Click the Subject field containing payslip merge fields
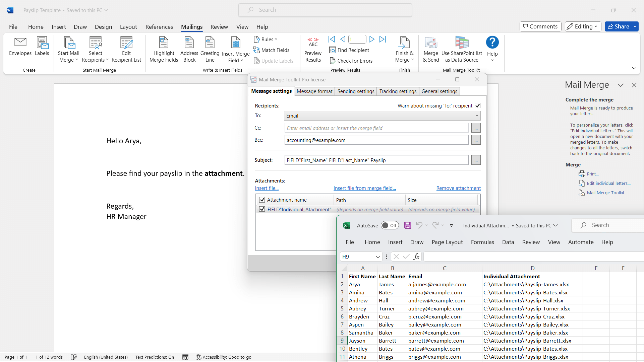Viewport: 644px width, 362px height. [x=376, y=160]
